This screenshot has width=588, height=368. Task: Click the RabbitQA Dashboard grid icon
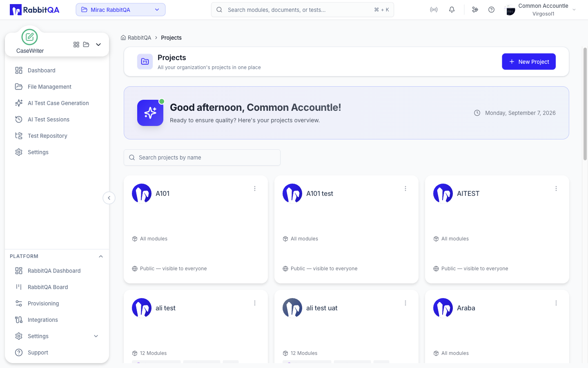19,271
